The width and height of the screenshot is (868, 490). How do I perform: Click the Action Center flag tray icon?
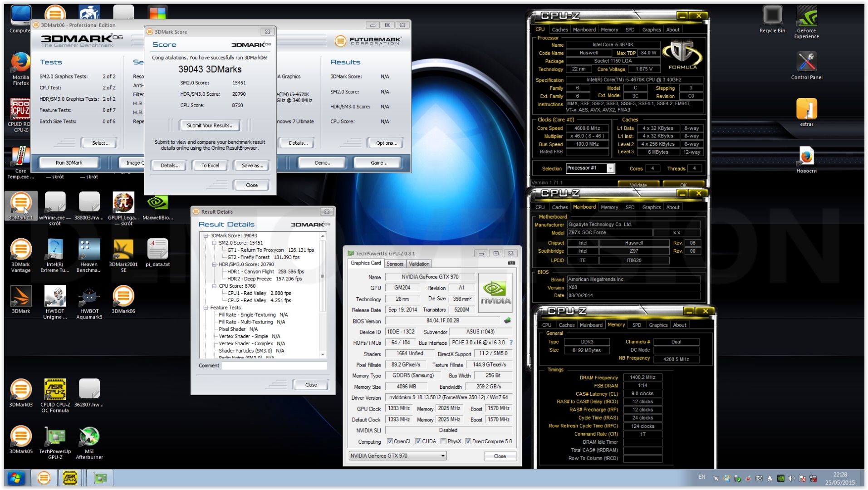point(802,478)
